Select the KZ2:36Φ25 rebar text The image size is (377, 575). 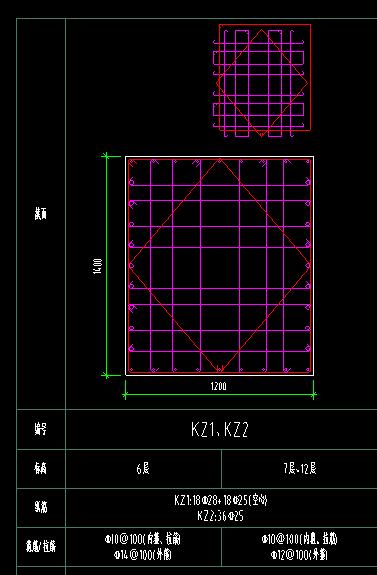tap(220, 516)
